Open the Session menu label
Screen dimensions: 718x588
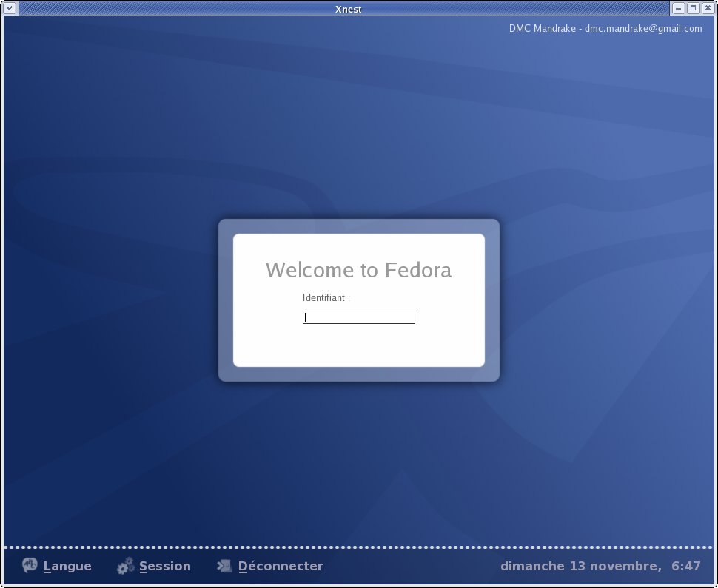point(165,567)
